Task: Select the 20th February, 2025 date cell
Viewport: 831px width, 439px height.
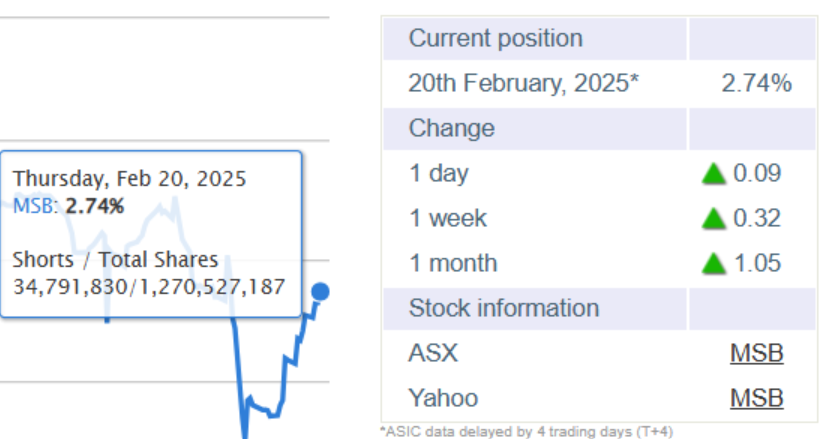Action: (524, 84)
